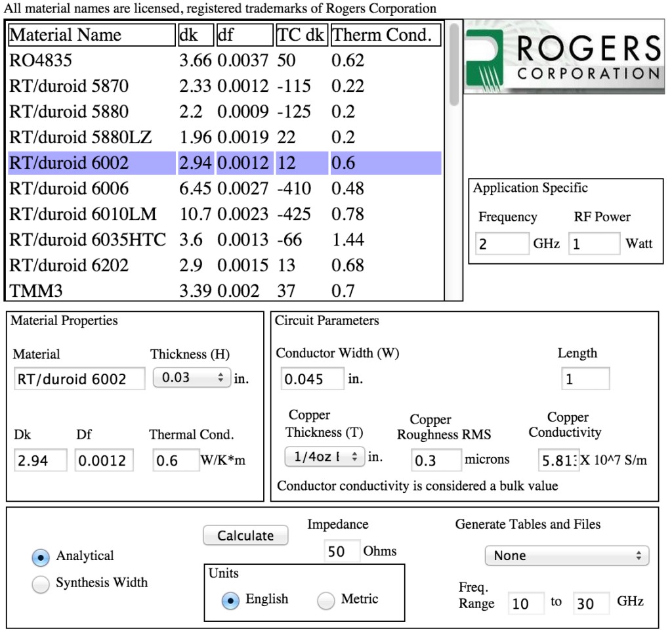The width and height of the screenshot is (672, 637).
Task: Select the highlighted RT/duroid 6002 row
Action: click(x=225, y=163)
